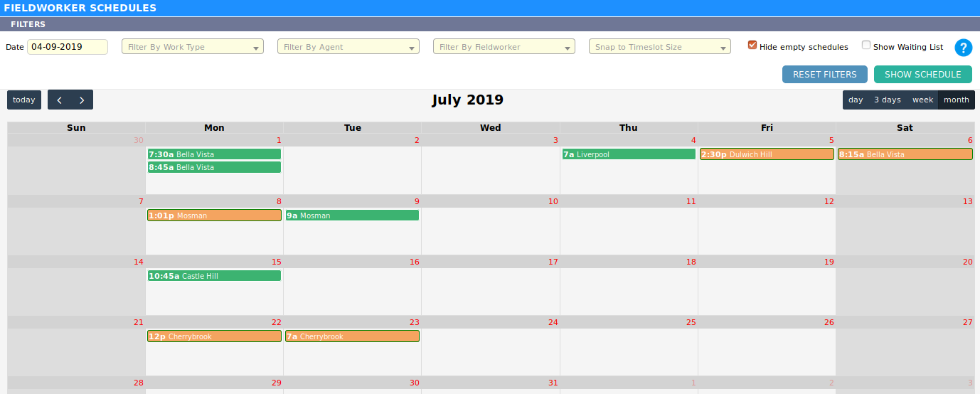Switch to the day view tab
Screen dimensions: 980x394
coord(856,100)
